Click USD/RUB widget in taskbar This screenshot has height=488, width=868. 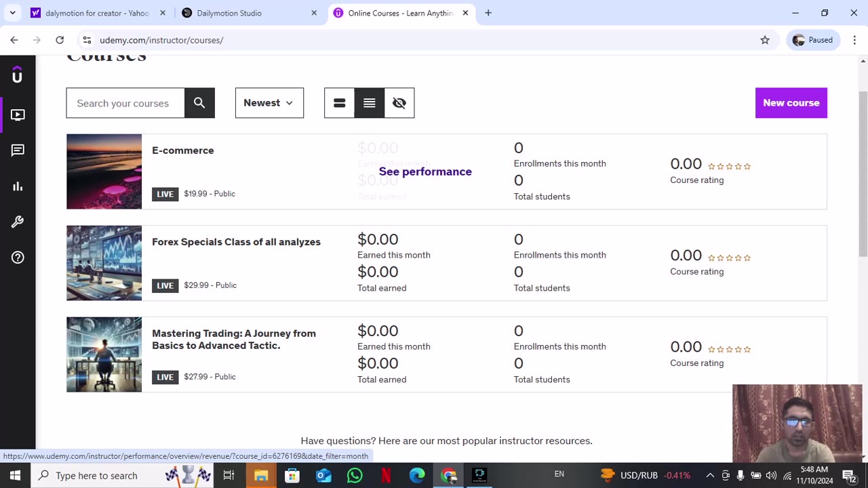646,475
